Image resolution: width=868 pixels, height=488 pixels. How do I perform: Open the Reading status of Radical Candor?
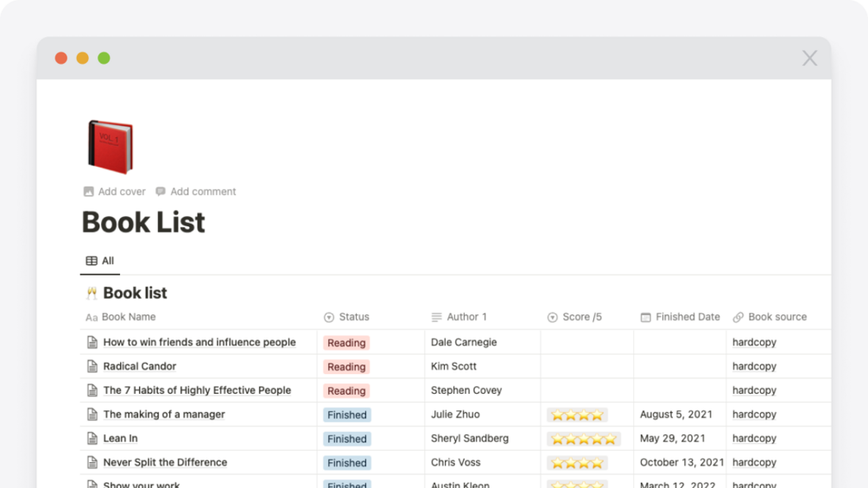point(346,366)
